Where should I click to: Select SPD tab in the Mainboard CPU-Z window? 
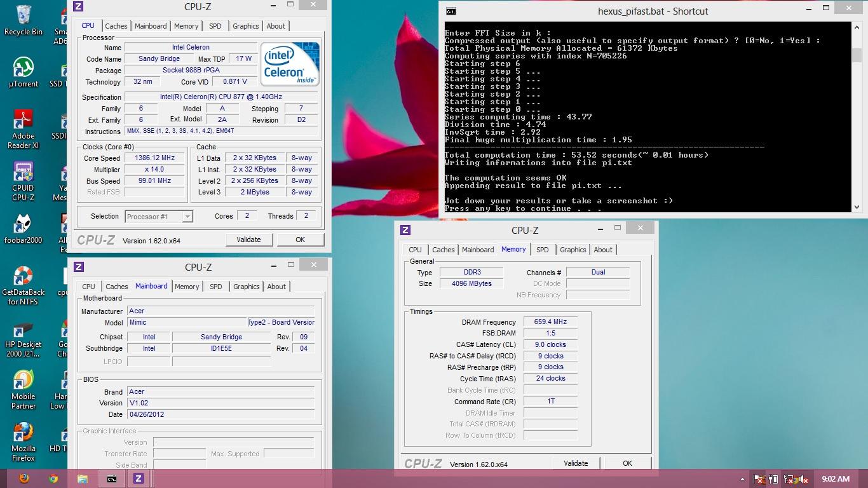click(x=216, y=287)
